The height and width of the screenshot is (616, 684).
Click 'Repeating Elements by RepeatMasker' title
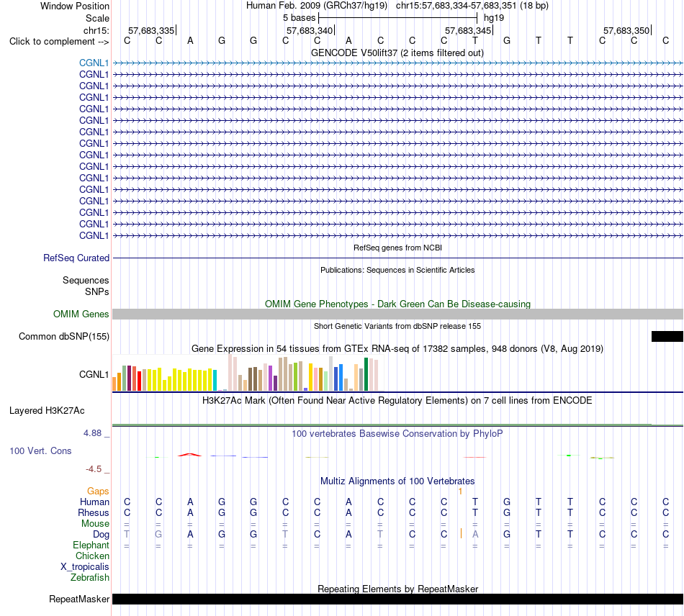point(397,589)
